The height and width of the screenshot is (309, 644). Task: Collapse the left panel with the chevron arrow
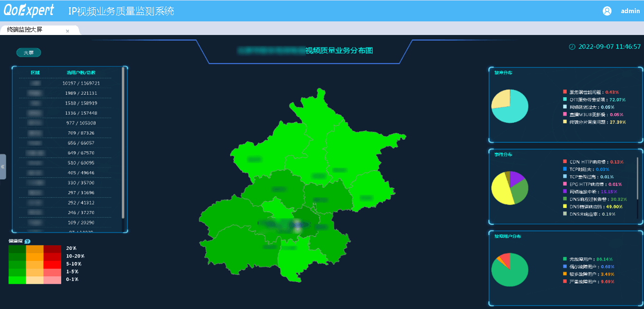point(3,166)
